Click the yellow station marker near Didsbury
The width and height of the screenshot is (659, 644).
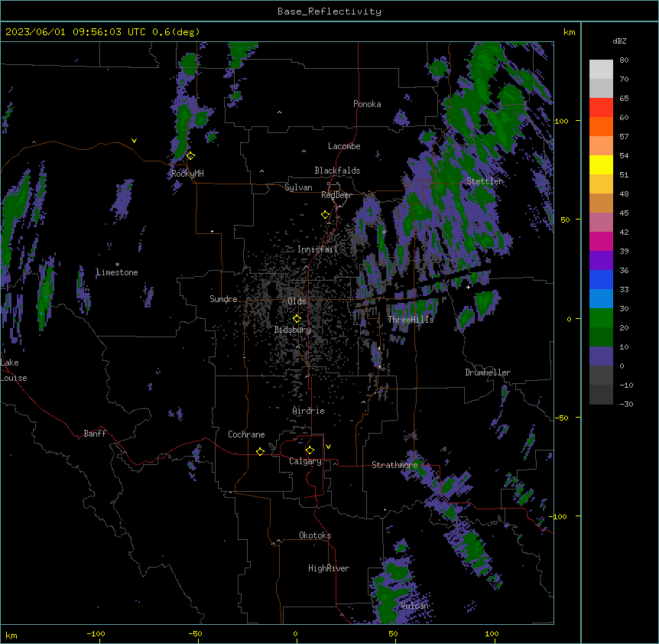[x=297, y=319]
